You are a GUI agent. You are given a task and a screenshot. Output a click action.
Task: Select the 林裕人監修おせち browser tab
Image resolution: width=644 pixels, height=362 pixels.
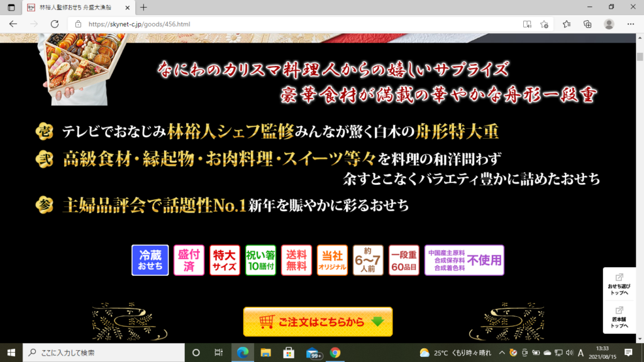point(78,8)
